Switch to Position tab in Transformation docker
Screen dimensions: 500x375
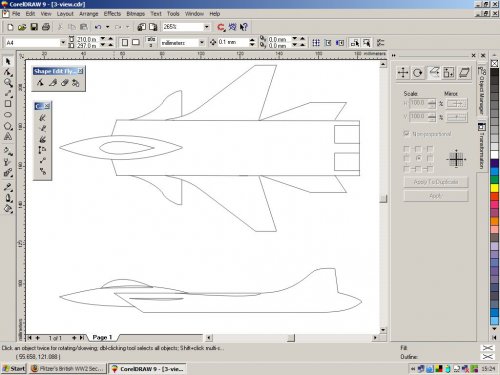[403, 72]
